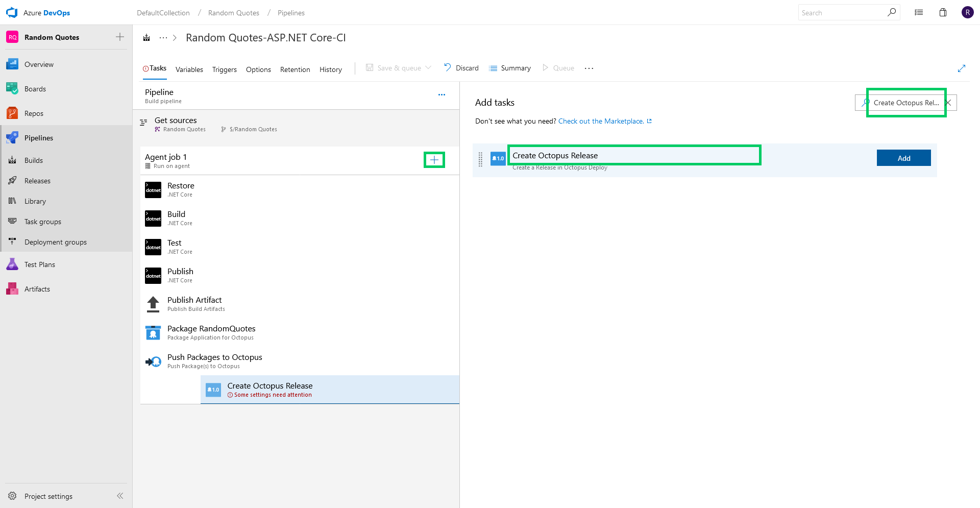Open the breadcrumb ellipsis menu
Screen dimensions: 980x508
163,38
